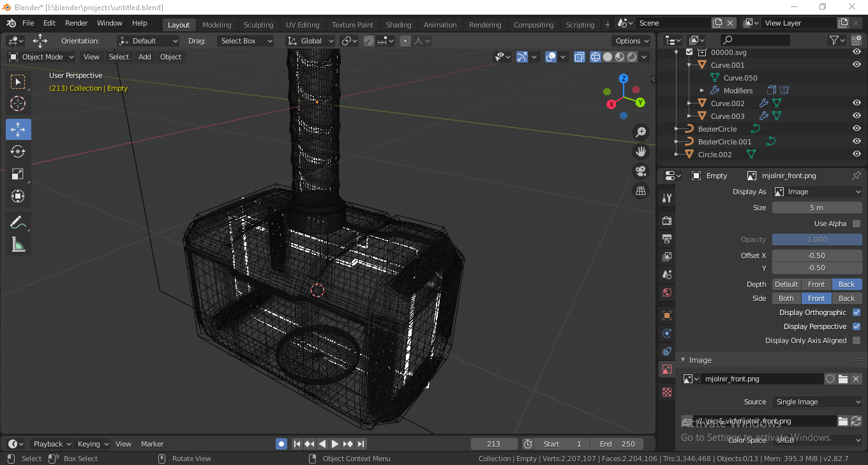Open the Source Single Image dropdown
Image resolution: width=868 pixels, height=465 pixels.
[818, 402]
